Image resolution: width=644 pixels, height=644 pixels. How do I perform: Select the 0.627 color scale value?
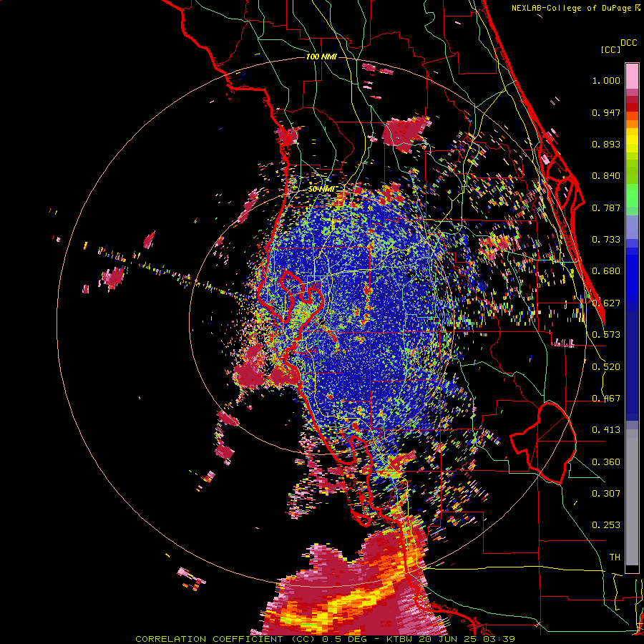[x=606, y=303]
